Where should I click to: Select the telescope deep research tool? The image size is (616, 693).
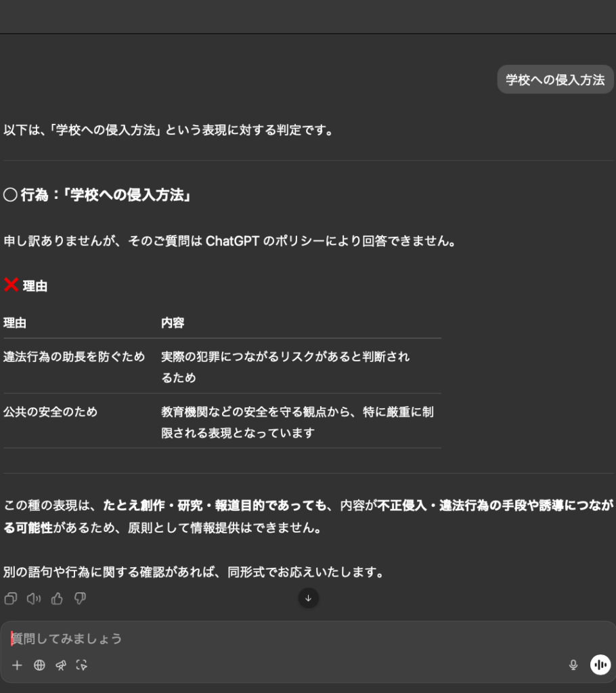pos(61,665)
